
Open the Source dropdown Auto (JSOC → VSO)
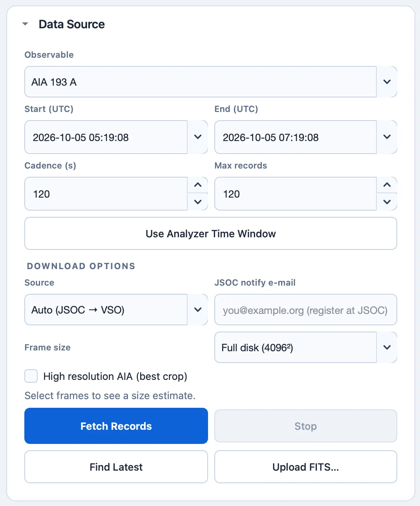click(116, 310)
